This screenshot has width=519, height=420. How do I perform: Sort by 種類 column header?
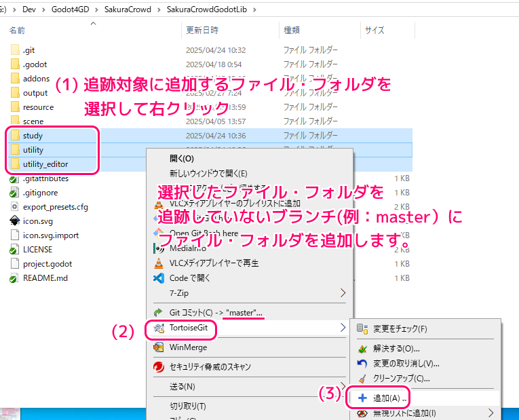pyautogui.click(x=292, y=31)
